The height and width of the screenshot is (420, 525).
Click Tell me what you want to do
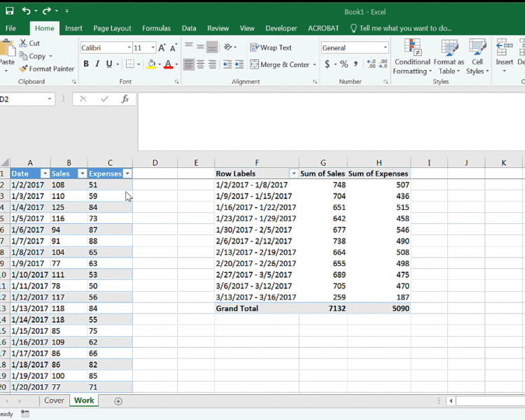(x=405, y=28)
